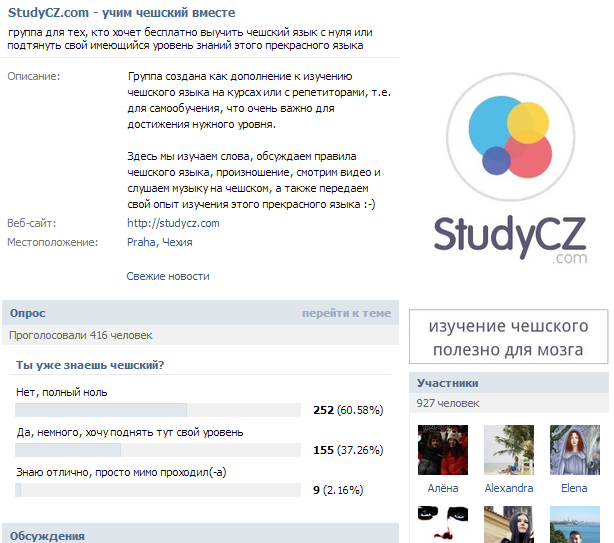Click the member name Алёна
The height and width of the screenshot is (543, 614).
point(442,488)
